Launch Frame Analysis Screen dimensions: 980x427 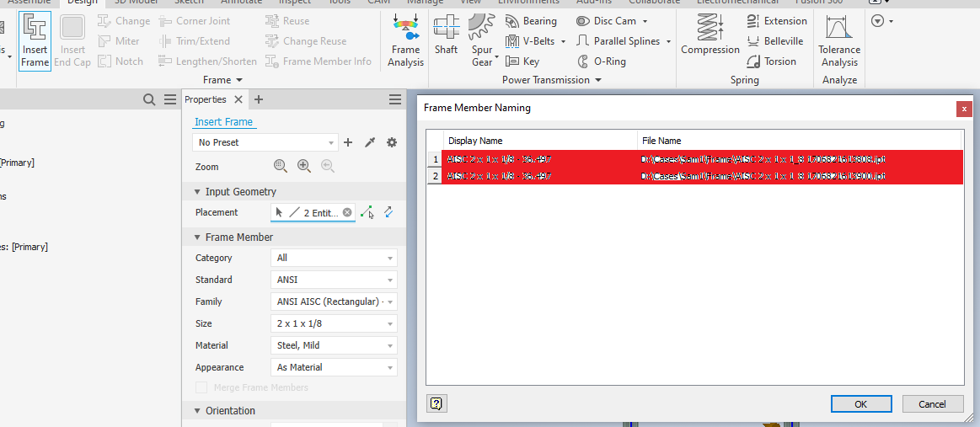pos(405,41)
